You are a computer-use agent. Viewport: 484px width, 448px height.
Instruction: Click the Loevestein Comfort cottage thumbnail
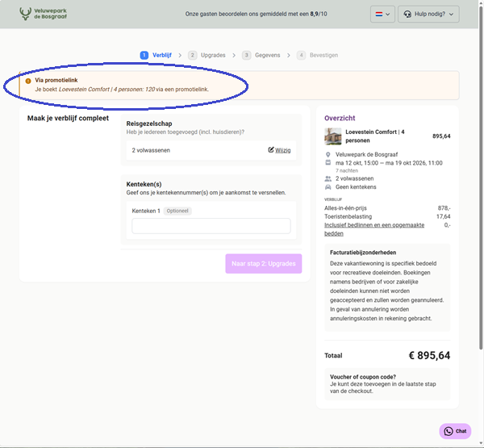[332, 136]
